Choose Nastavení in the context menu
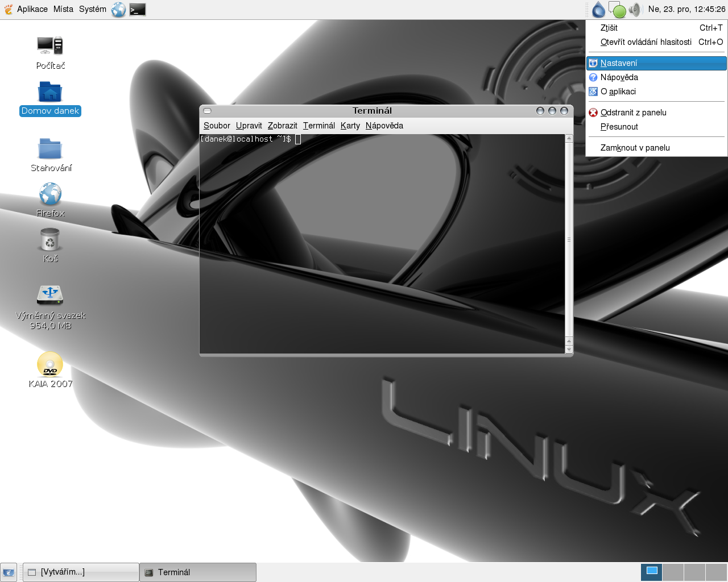Screen dimensions: 728x582 656,63
